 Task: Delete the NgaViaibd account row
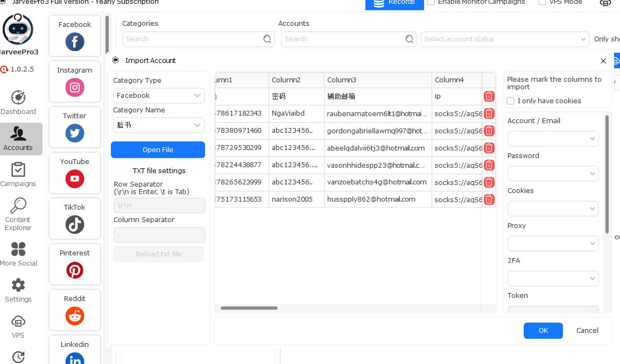tap(489, 113)
